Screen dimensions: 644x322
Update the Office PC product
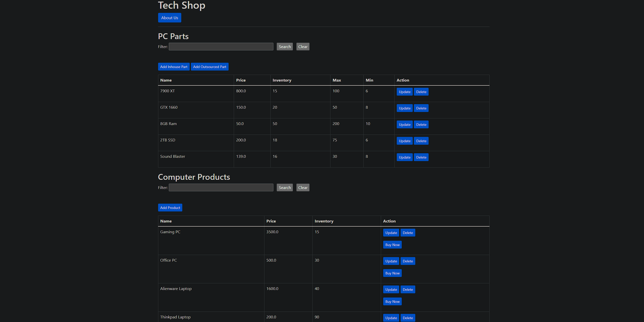(x=391, y=261)
